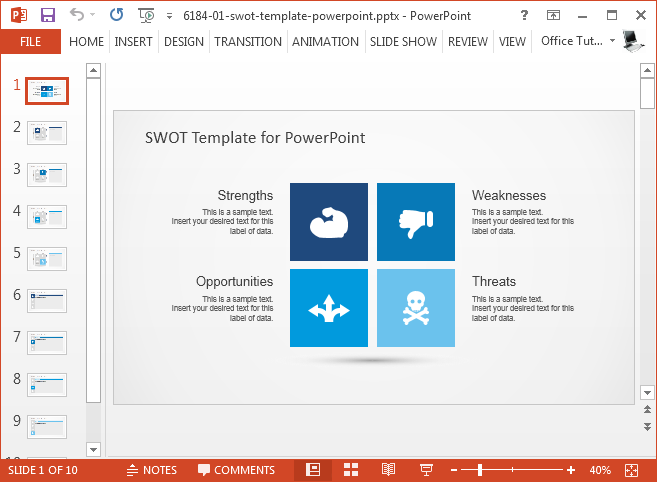Open the SLIDE SHOW ribbon tab
This screenshot has width=657, height=482.
coord(403,41)
